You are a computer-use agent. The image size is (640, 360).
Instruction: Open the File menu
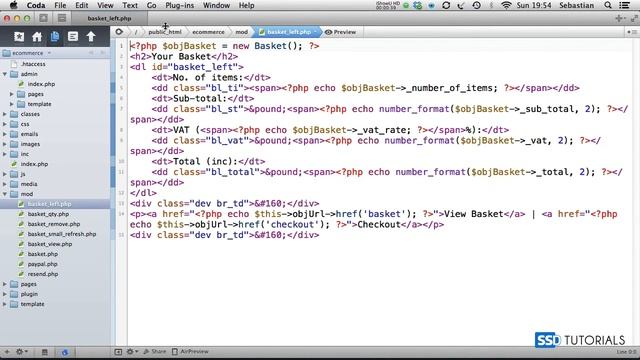[x=60, y=5]
